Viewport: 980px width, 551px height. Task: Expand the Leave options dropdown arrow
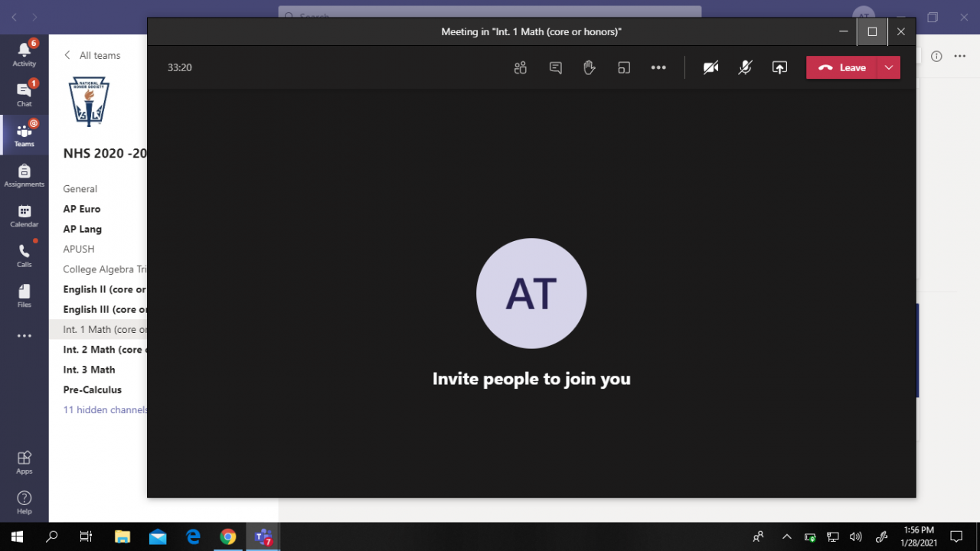[889, 67]
